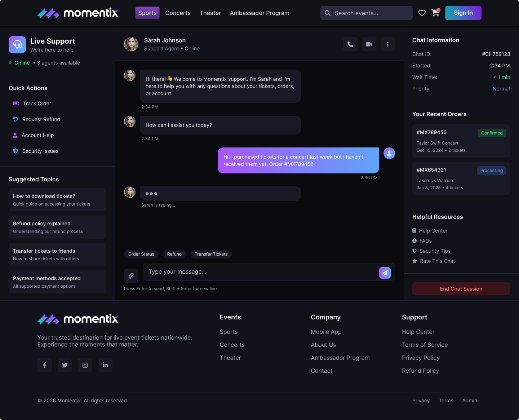The image size is (519, 420).
Task: Send message with the paper plane icon
Action: pyautogui.click(x=385, y=273)
